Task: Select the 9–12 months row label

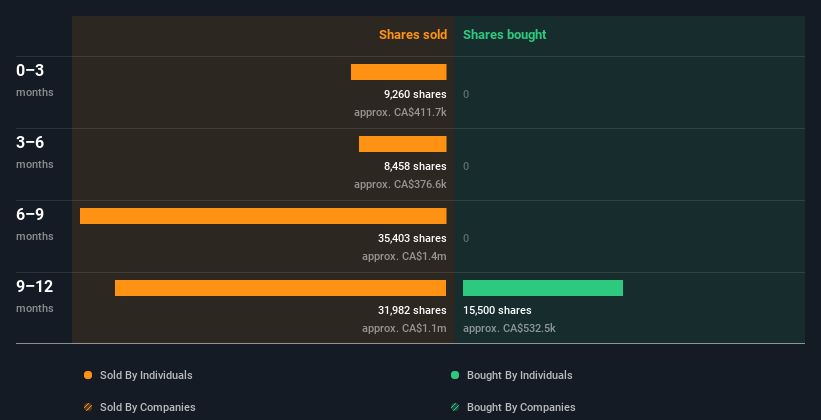Action: (x=35, y=296)
